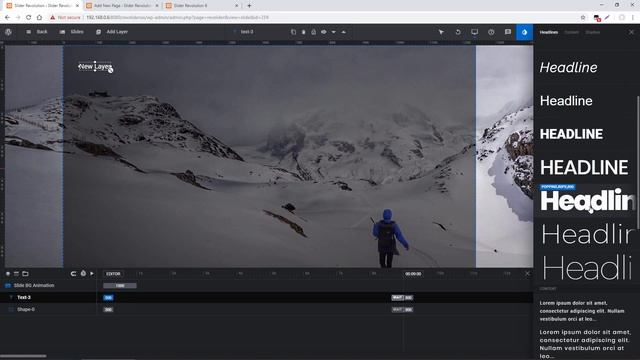640x360 pixels.
Task: Toggle timeline loop playback icon
Action: [x=73, y=273]
